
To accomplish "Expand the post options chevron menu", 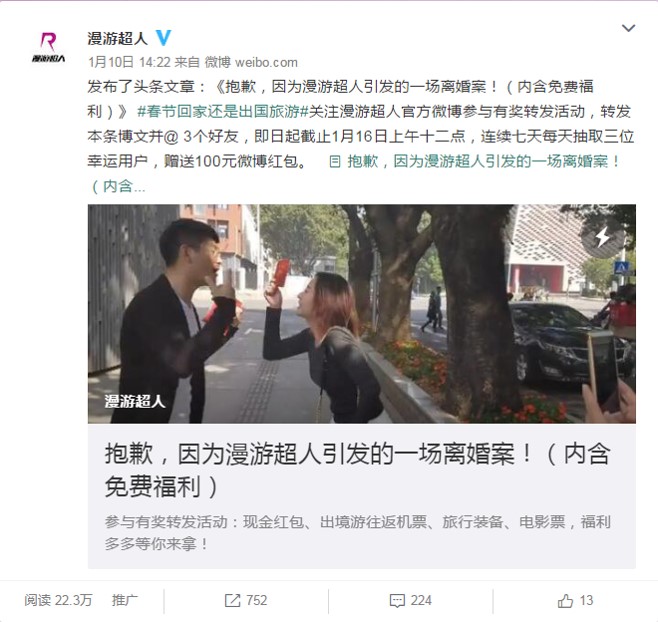I will coord(628,28).
